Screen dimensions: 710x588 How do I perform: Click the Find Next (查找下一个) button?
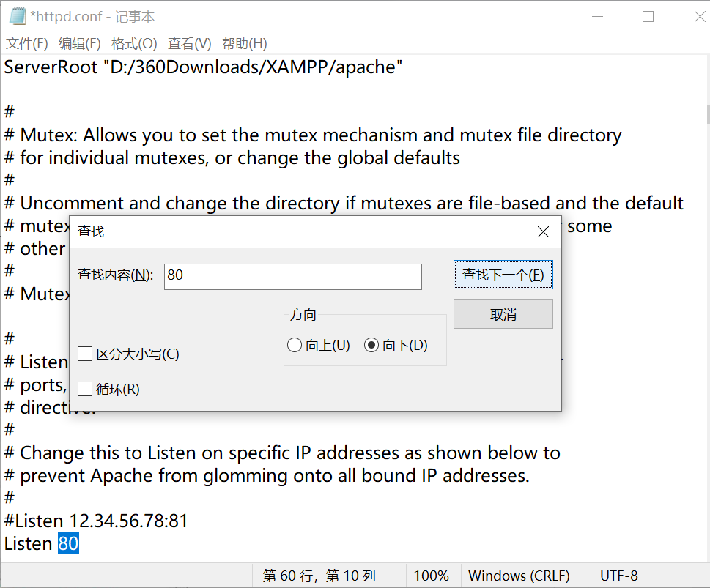[x=503, y=276]
